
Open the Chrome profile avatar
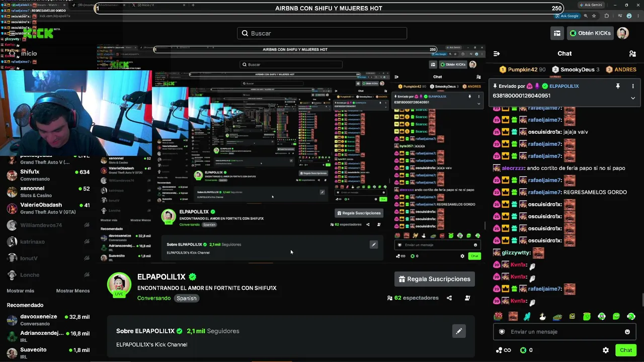point(628,16)
